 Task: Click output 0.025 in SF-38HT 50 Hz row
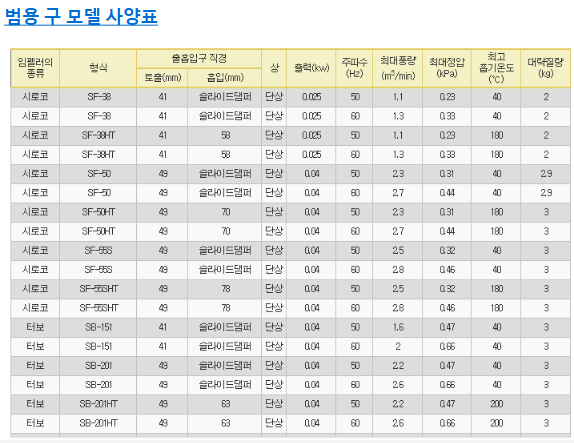click(312, 135)
